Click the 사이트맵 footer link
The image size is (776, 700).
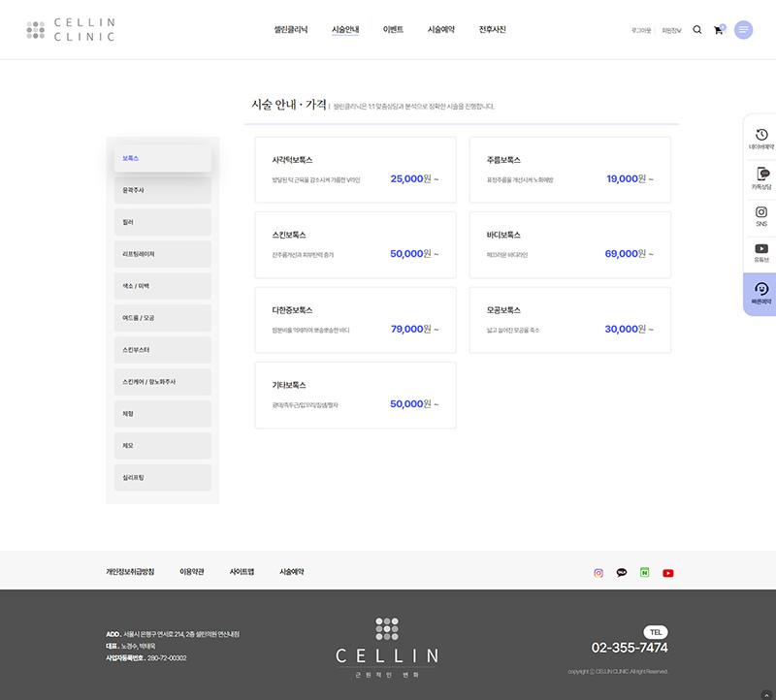(242, 572)
